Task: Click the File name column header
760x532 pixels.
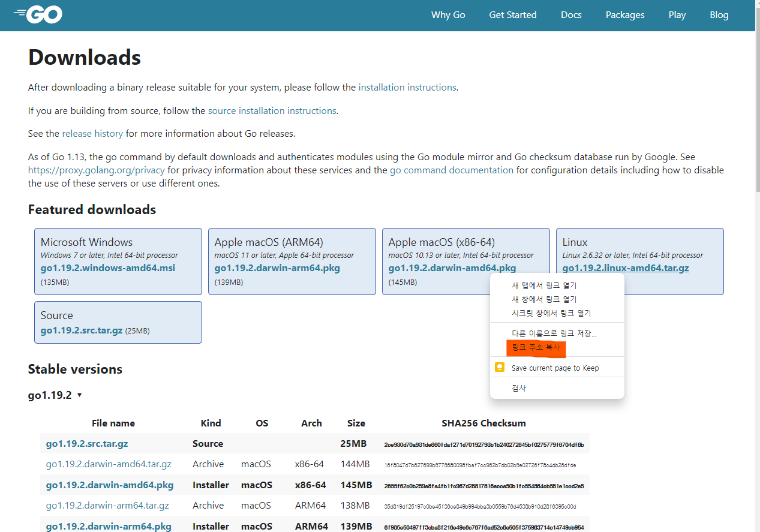Action: click(113, 423)
